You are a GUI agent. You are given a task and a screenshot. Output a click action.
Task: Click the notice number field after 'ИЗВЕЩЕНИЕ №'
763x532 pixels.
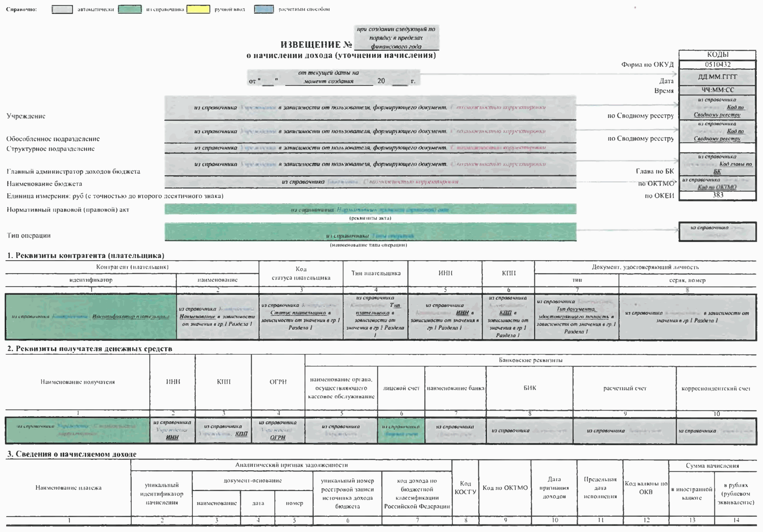coord(396,38)
